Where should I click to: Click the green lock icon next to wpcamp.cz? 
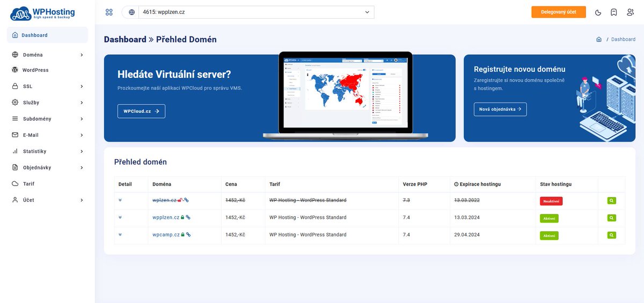point(182,234)
